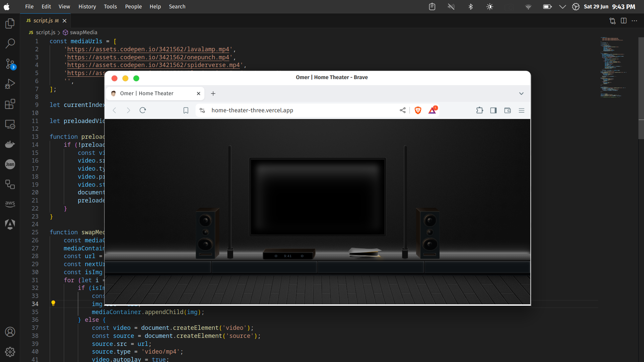The image size is (644, 362).
Task: Open Source Control view with badge
Action: [x=10, y=64]
